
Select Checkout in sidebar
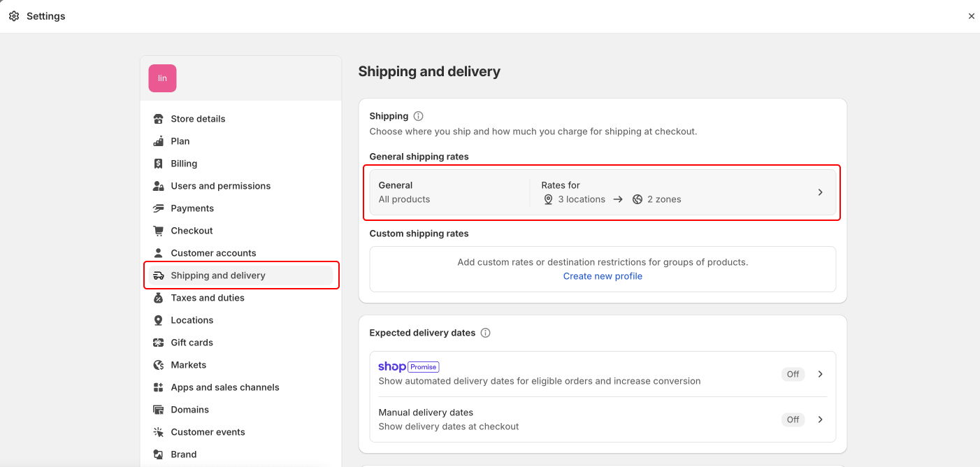coord(240,231)
